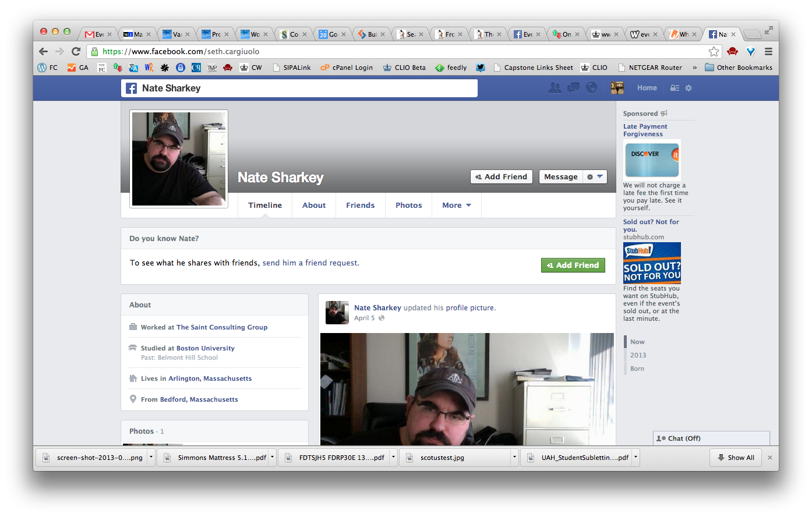This screenshot has width=812, height=517.
Task: Click the large profile picture
Action: [179, 159]
